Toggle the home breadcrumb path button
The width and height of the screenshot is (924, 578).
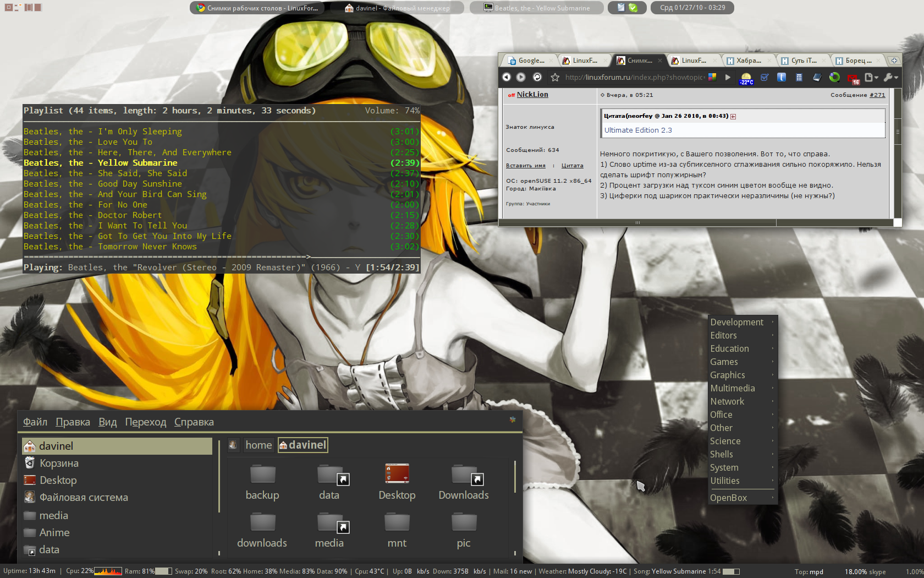coord(258,445)
